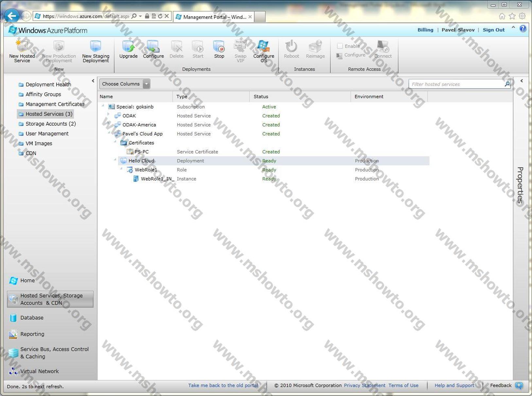Open Affinity Groups in sidebar

[x=40, y=94]
